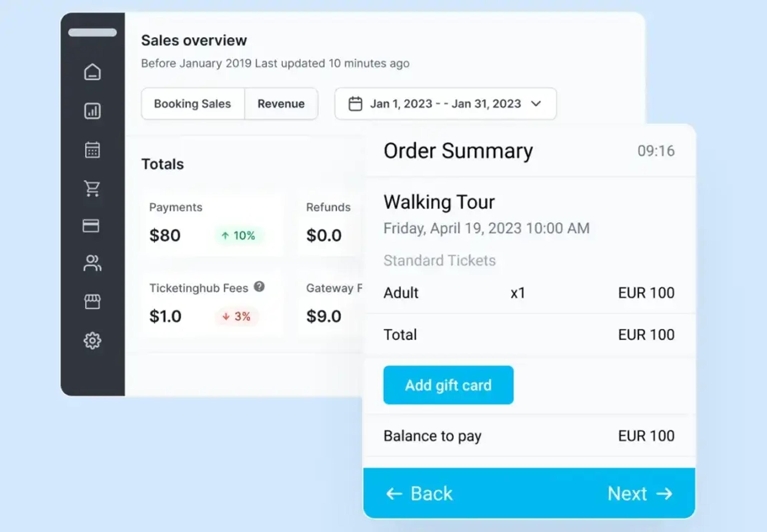Click the chevron beside Jan 31, 2023

tap(536, 104)
